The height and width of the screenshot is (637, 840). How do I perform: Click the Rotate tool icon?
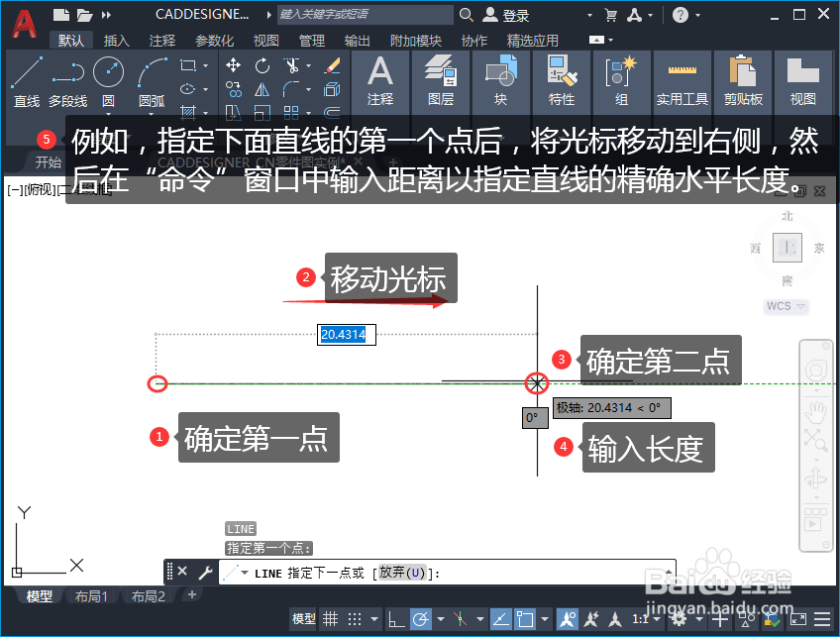[262, 65]
